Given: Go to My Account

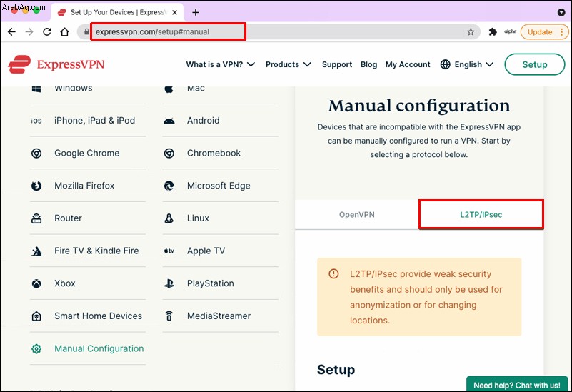Looking at the screenshot, I should (408, 64).
